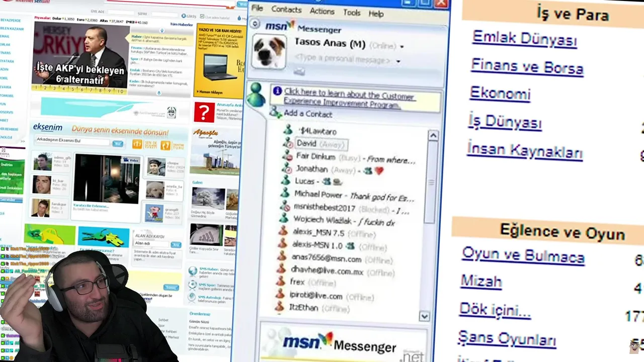Click alexis-MSN 1.0 offline status icon

[283, 244]
